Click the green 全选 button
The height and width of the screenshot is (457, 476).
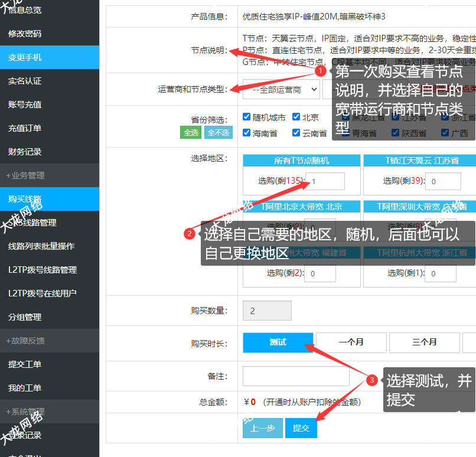[x=191, y=133]
